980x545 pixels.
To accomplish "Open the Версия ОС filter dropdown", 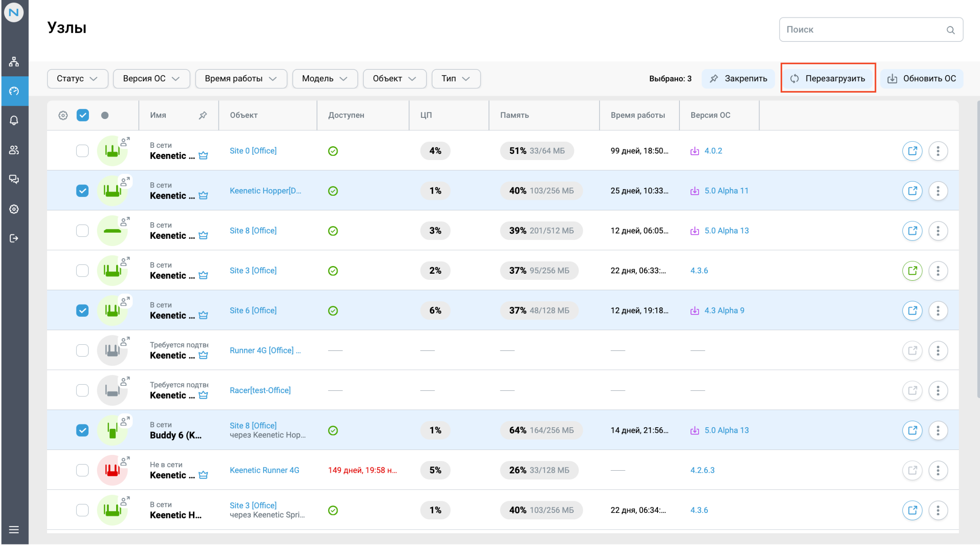I will pyautogui.click(x=151, y=78).
